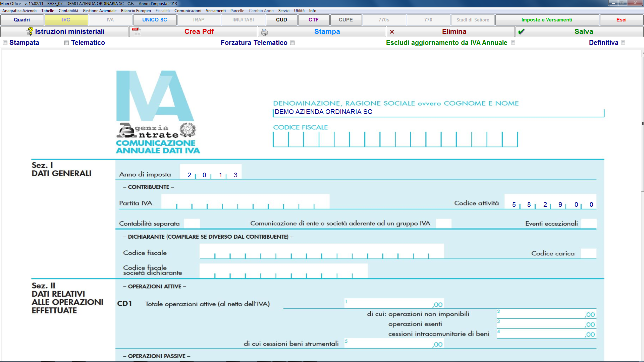
Task: Click the green checkmark beside Salva
Action: 521,32
